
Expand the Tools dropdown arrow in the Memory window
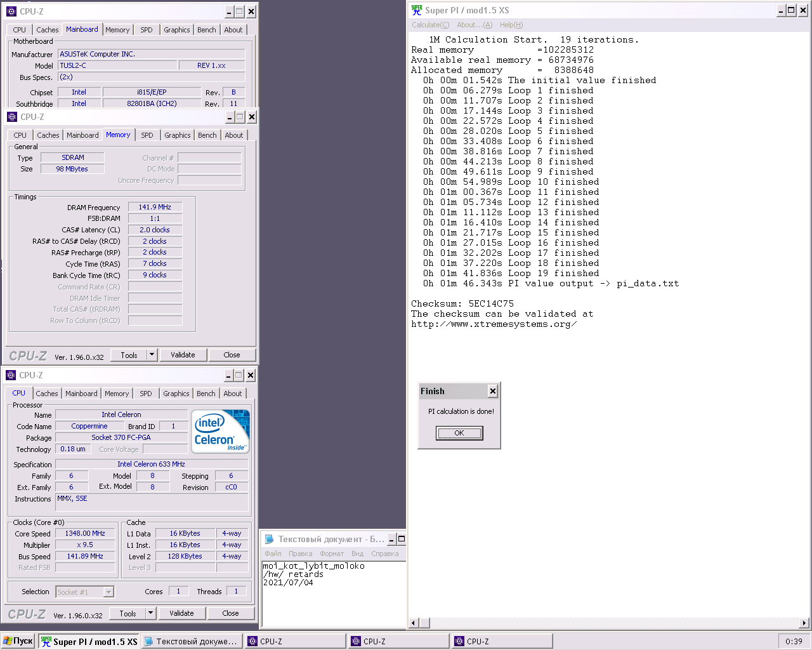(x=152, y=355)
